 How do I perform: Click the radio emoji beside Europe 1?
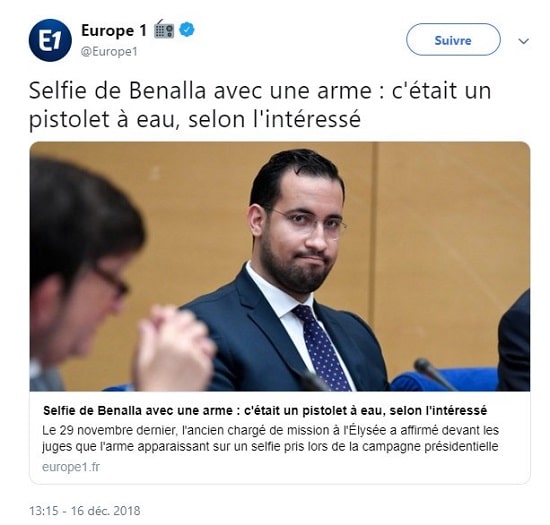pyautogui.click(x=164, y=29)
